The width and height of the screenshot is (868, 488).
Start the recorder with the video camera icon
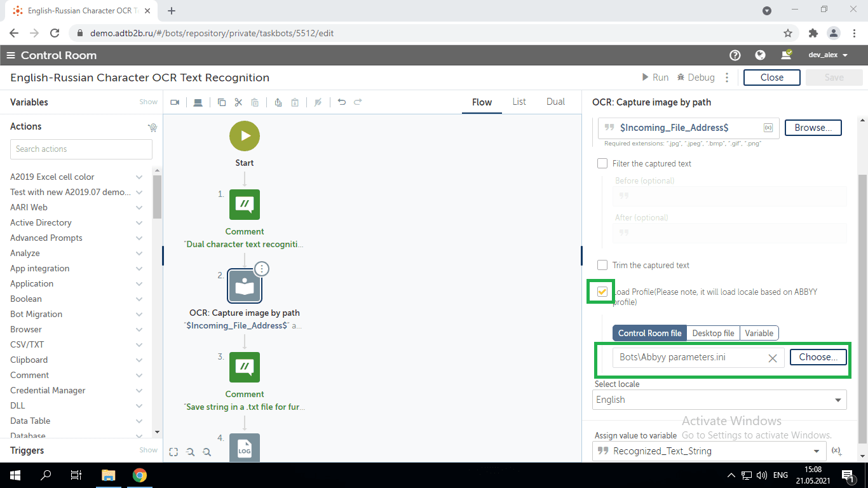tap(175, 102)
